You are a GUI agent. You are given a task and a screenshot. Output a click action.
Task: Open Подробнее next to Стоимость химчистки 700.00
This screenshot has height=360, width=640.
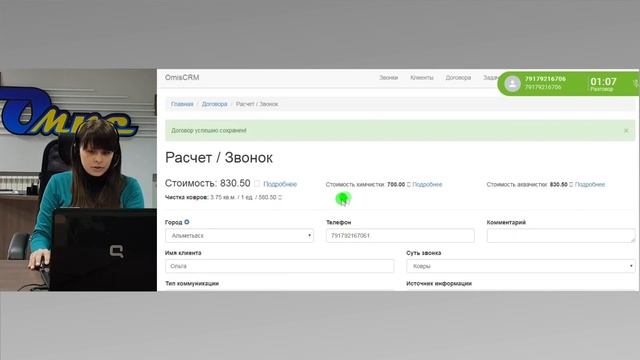pyautogui.click(x=427, y=184)
